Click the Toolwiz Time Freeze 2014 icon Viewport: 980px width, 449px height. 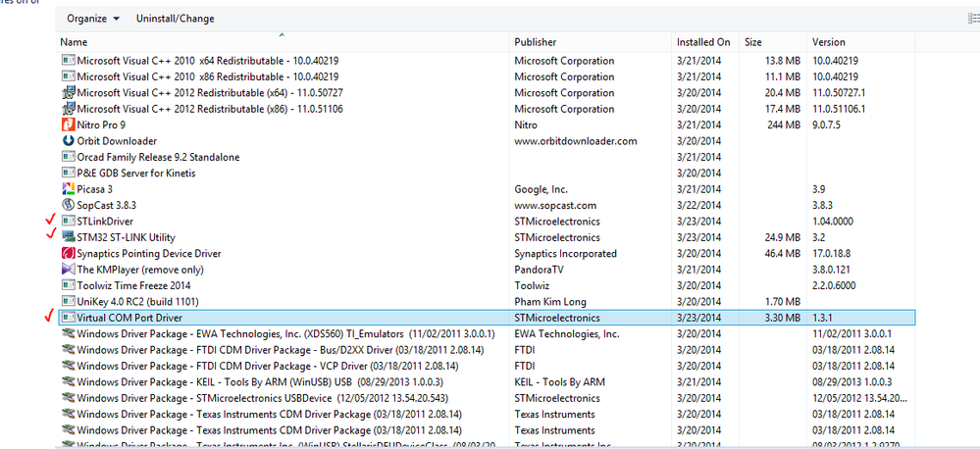68,285
